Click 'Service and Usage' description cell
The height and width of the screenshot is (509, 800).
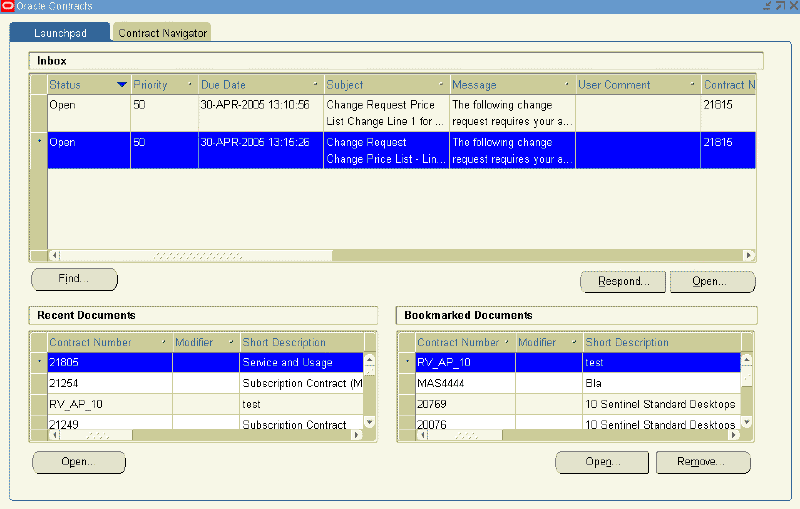pos(302,362)
